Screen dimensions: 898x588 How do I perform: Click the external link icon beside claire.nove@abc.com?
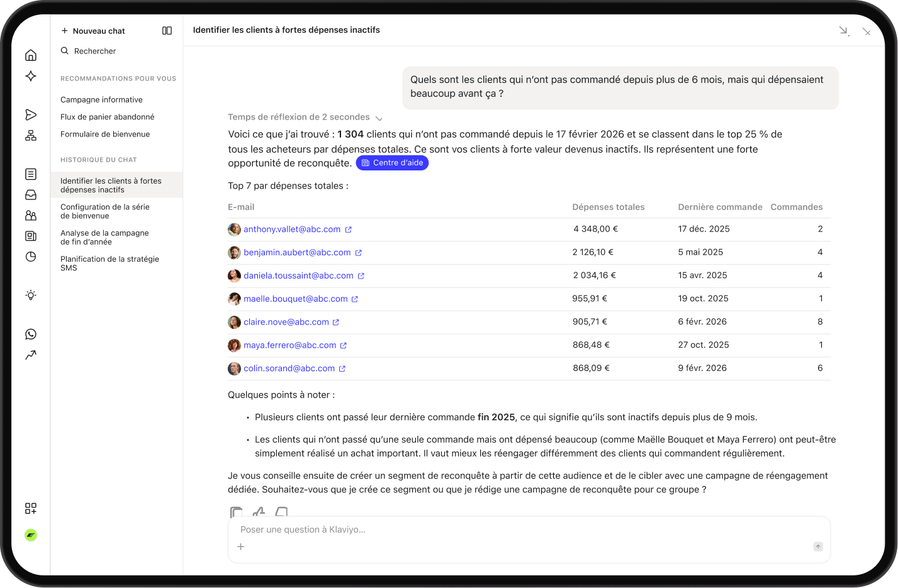(336, 322)
